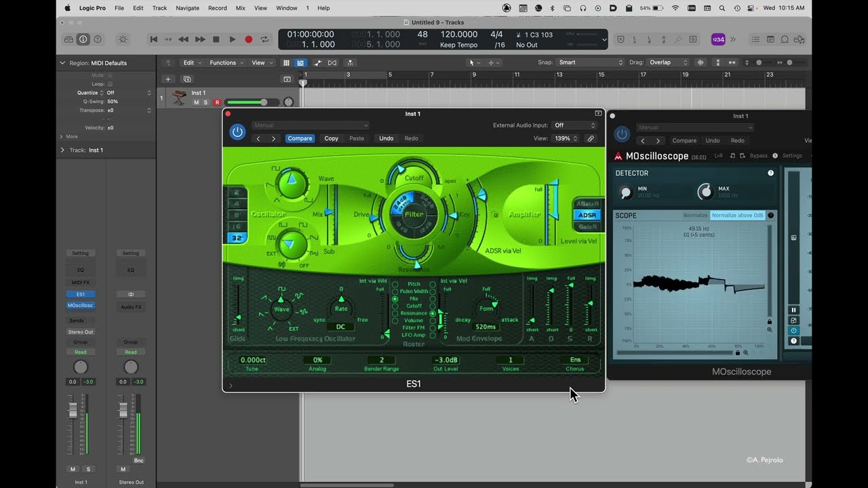This screenshot has width=868, height=488.
Task: Fast forward the playhead
Action: coord(200,39)
